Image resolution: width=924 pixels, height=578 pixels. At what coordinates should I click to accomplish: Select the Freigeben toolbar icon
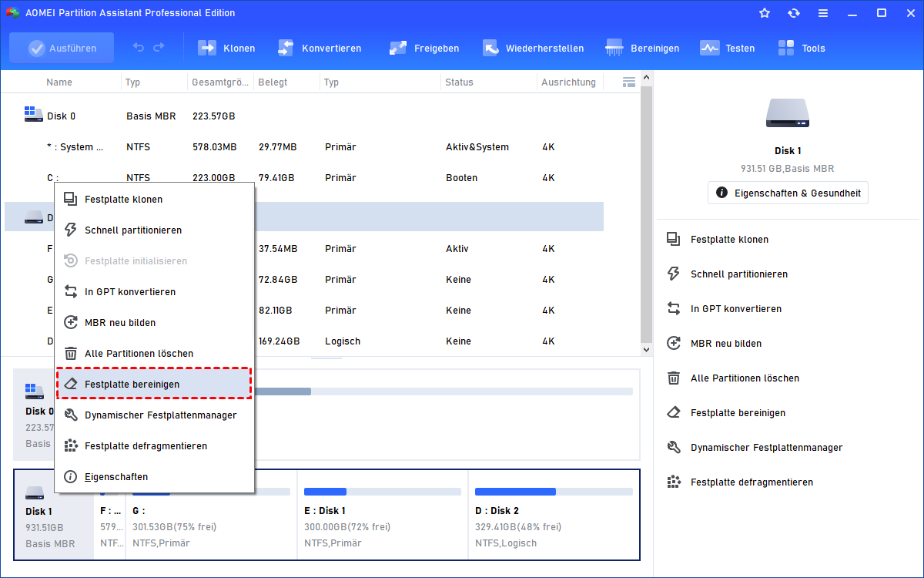pos(398,48)
